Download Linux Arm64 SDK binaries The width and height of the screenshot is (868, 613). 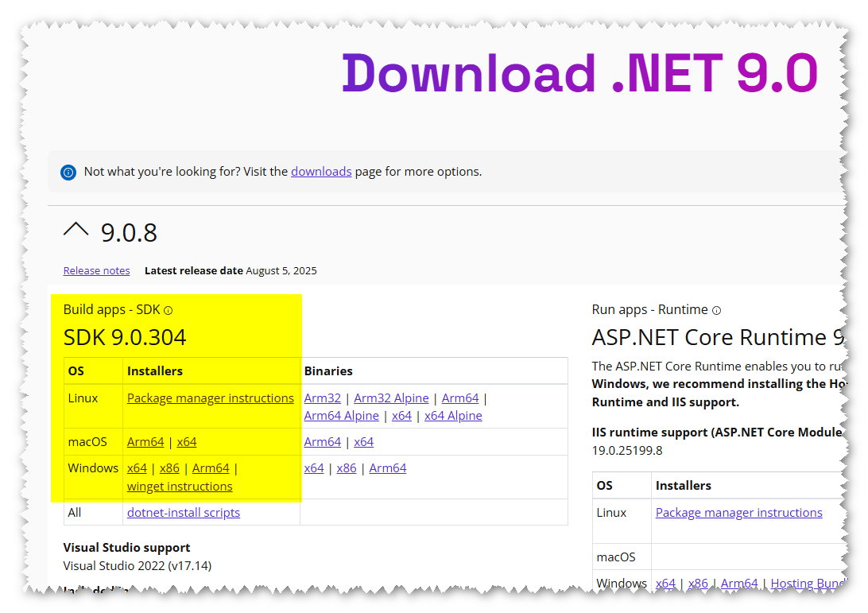click(x=460, y=398)
